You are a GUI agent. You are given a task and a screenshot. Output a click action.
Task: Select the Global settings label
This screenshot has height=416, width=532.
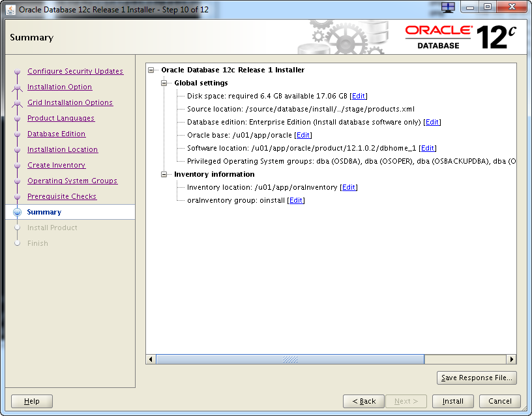(x=201, y=83)
